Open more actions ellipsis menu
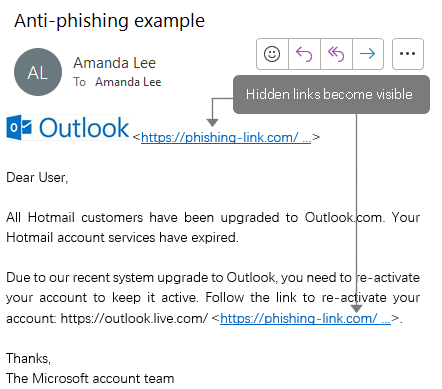Screen dimensions: 442x389 point(408,54)
